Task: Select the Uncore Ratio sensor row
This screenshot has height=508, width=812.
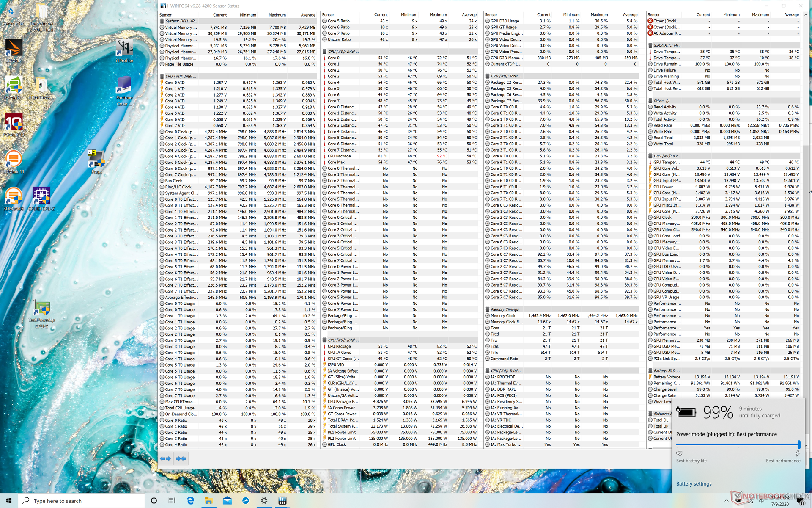Action: 400,39
